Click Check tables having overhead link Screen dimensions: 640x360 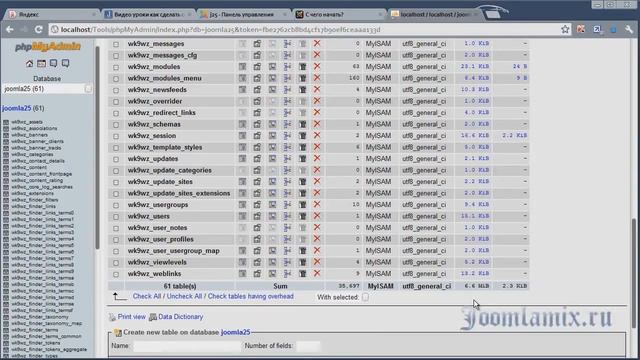pos(251,296)
